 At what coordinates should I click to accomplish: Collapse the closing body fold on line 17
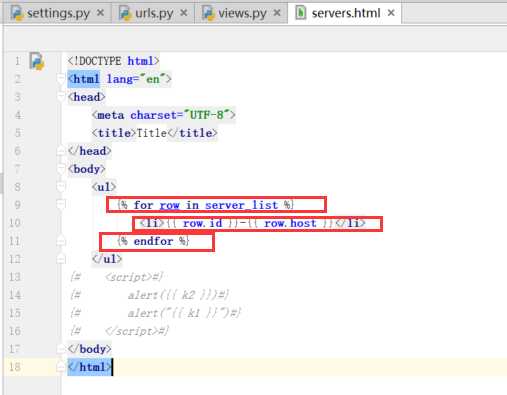click(x=61, y=349)
